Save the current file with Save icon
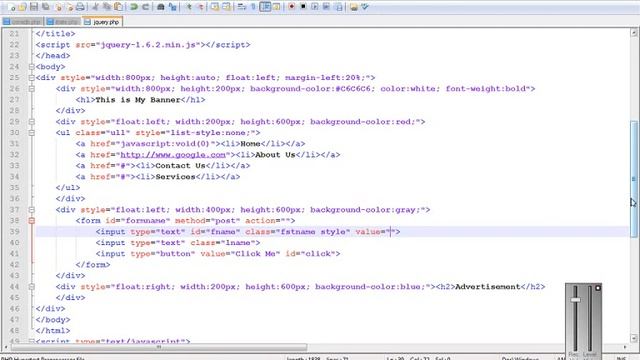Image resolution: width=640 pixels, height=360 pixels. (x=34, y=7)
